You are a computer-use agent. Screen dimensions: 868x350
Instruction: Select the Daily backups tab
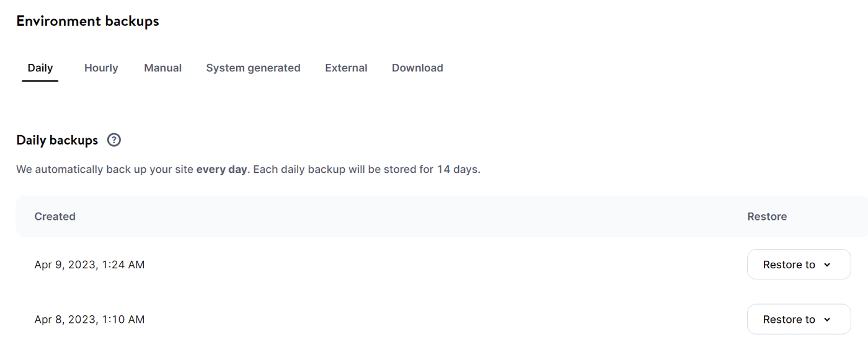(40, 68)
